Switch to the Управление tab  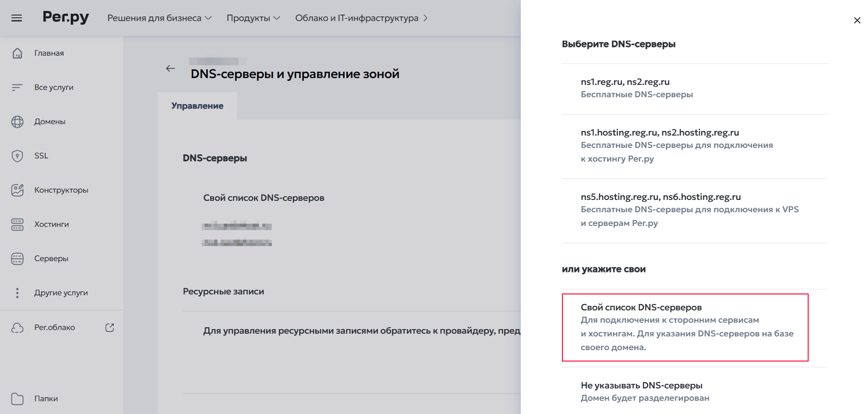pyautogui.click(x=197, y=106)
